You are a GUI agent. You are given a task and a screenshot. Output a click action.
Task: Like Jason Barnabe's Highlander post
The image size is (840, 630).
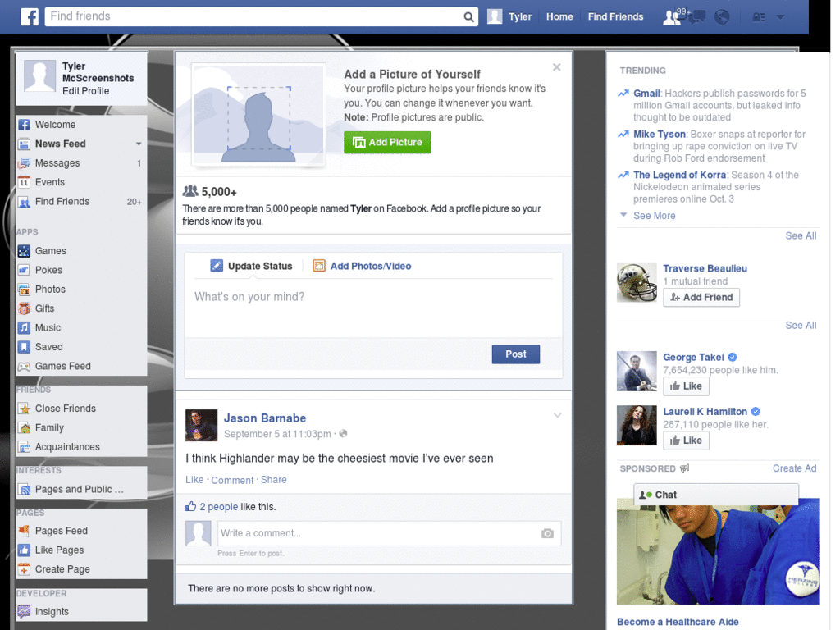pyautogui.click(x=194, y=480)
